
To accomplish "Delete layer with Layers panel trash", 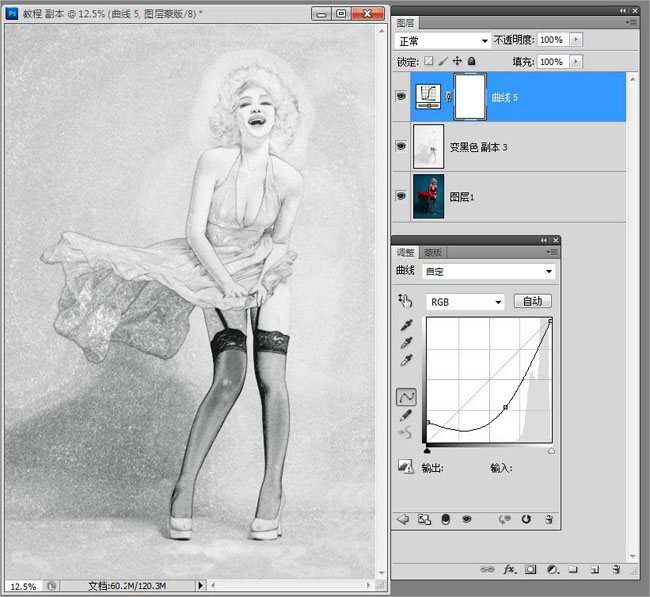I will coord(616,570).
